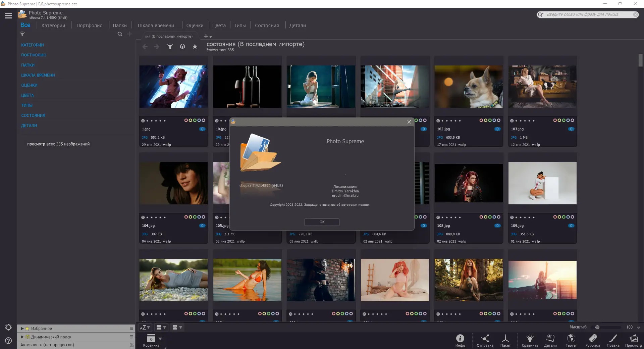Image resolution: width=644 pixels, height=349 pixels.
Task: Switch to the Цвета tab
Action: pos(219,26)
